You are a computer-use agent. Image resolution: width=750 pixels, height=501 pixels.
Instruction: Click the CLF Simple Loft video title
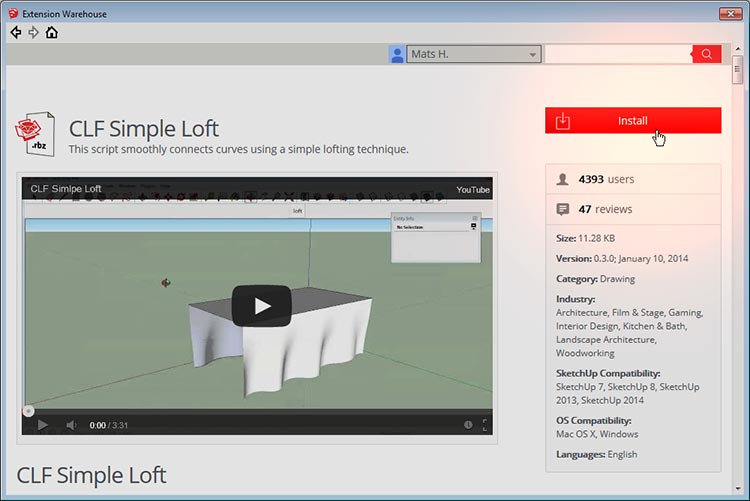point(66,189)
